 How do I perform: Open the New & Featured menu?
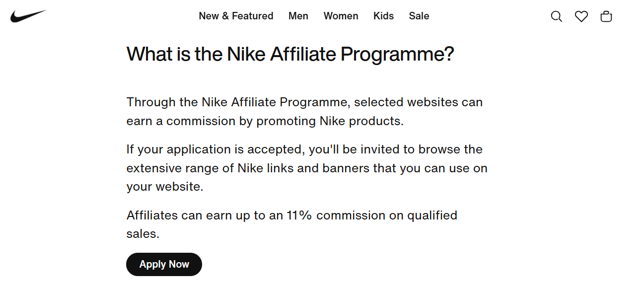point(236,16)
